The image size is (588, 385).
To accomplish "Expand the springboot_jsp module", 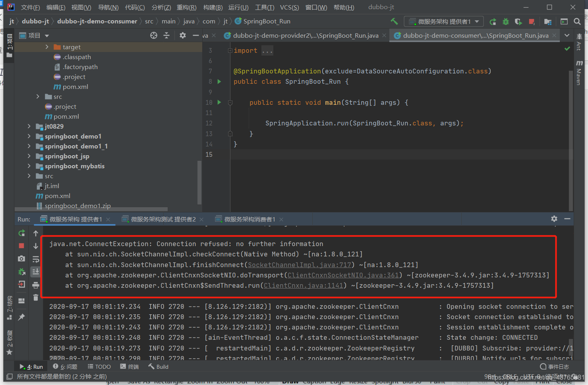I will click(x=29, y=156).
